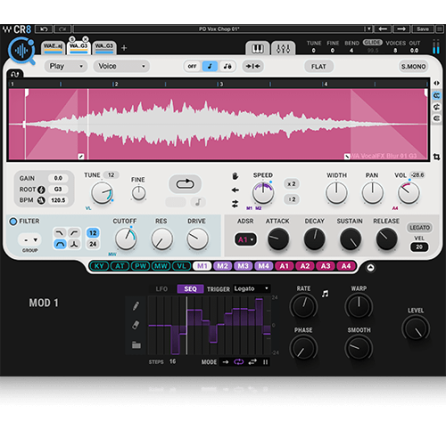Load the previous preset with left arrow
446x446 pixels.
pyautogui.click(x=383, y=29)
